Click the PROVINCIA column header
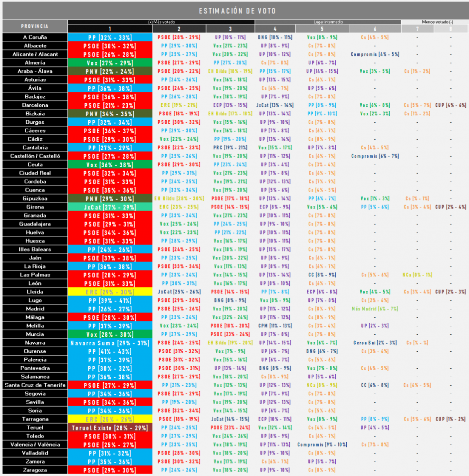 point(35,26)
